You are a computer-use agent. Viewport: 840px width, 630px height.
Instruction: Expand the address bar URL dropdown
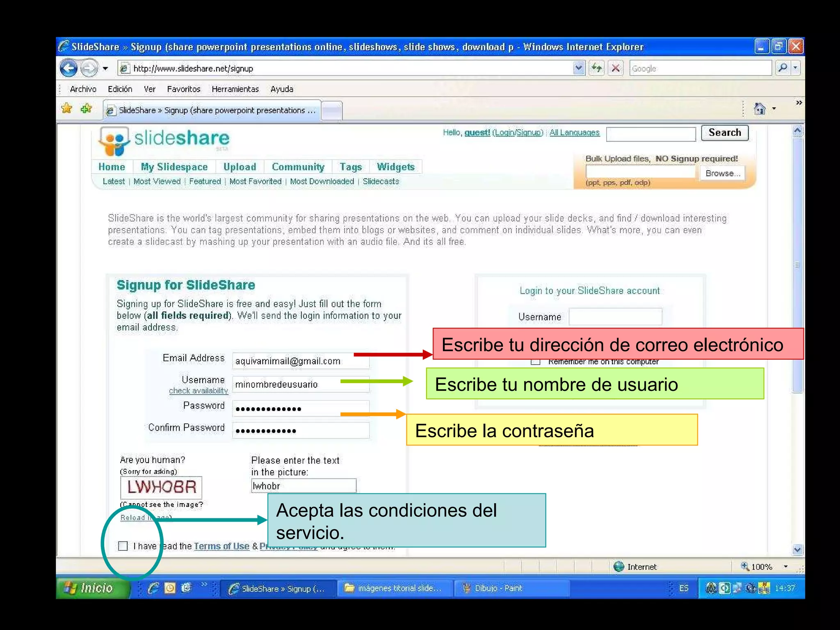tap(578, 68)
